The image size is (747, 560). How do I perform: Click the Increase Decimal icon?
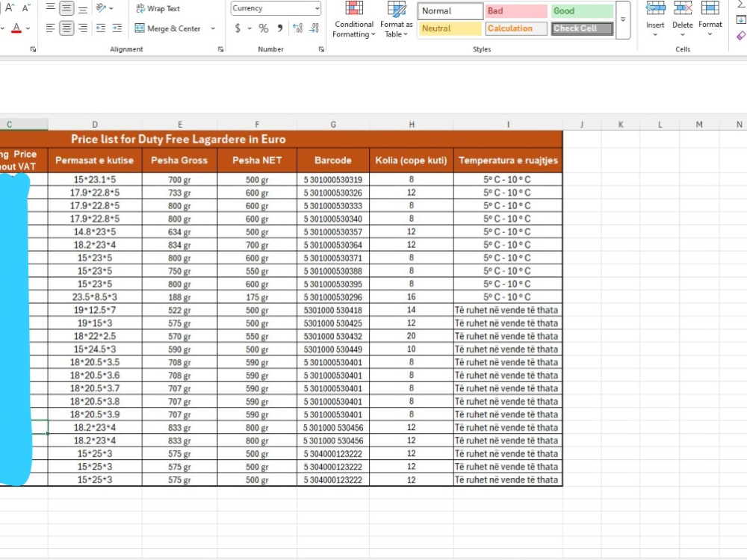298,28
